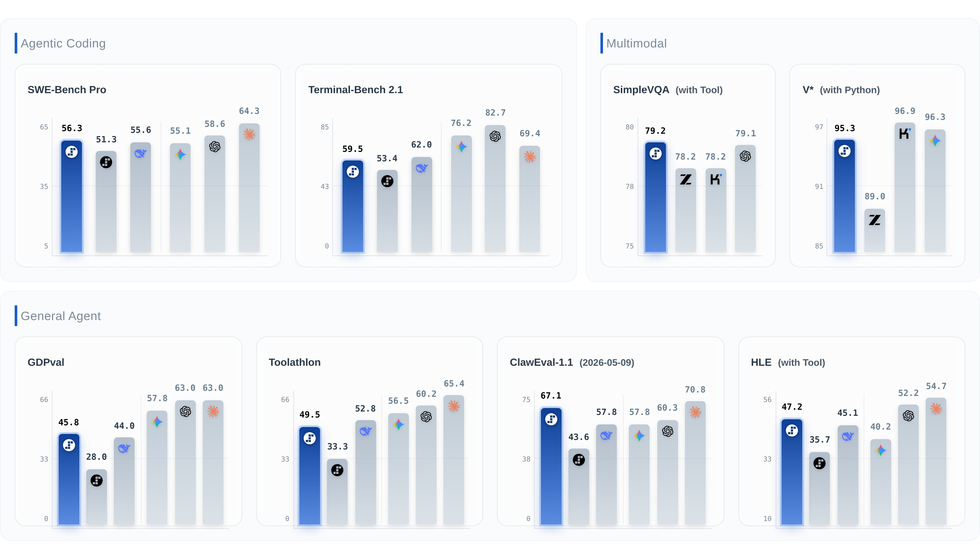Click the Toolathlon chart title

pos(294,362)
